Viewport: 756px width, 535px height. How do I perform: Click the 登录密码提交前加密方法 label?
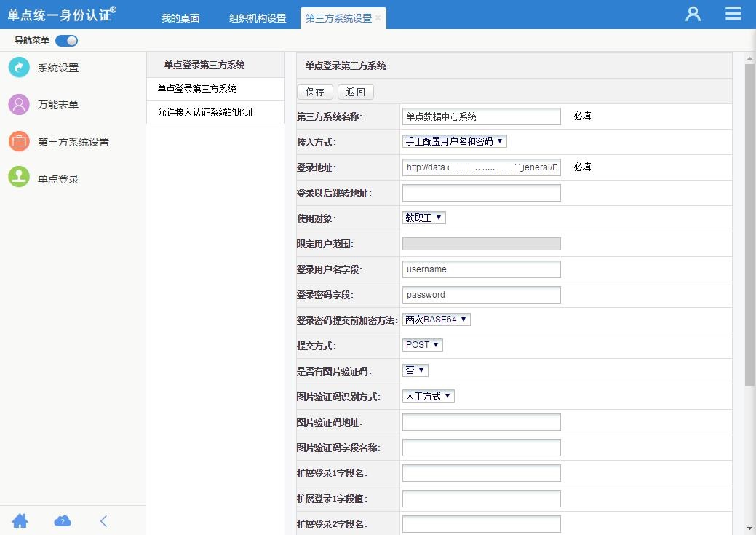point(346,320)
